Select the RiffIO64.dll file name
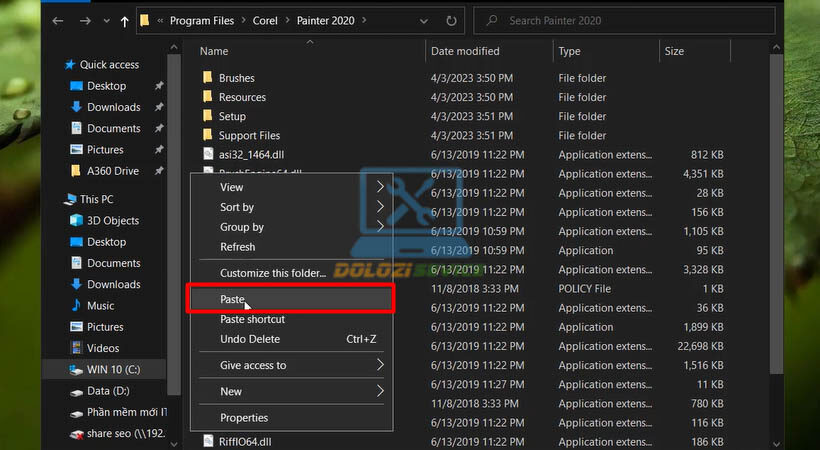The width and height of the screenshot is (820, 450). point(245,442)
